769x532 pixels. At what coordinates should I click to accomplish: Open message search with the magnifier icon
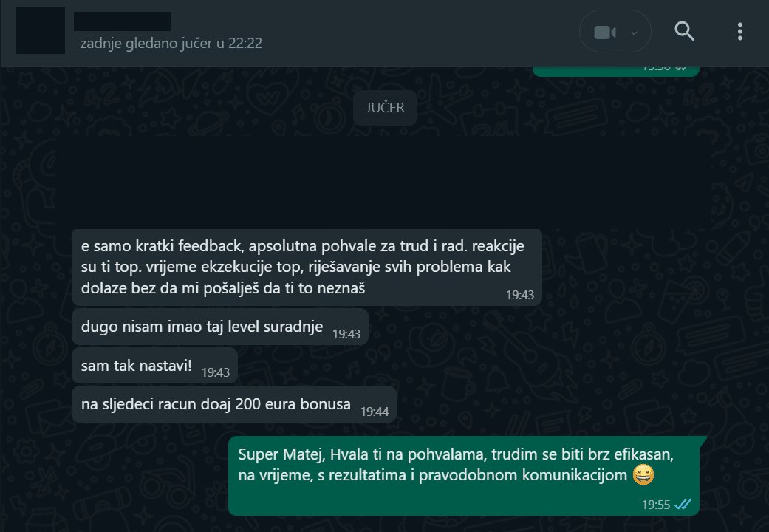point(684,31)
